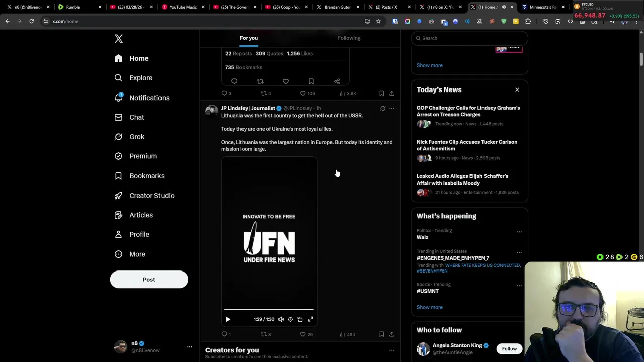This screenshot has height=362, width=644.
Task: Click the X logo in sidebar
Action: 119,39
